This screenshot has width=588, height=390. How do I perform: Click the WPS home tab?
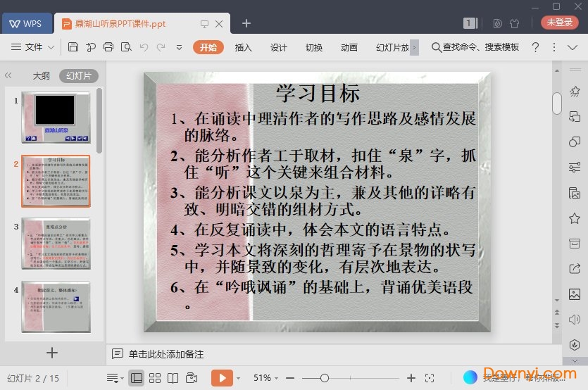(26, 24)
